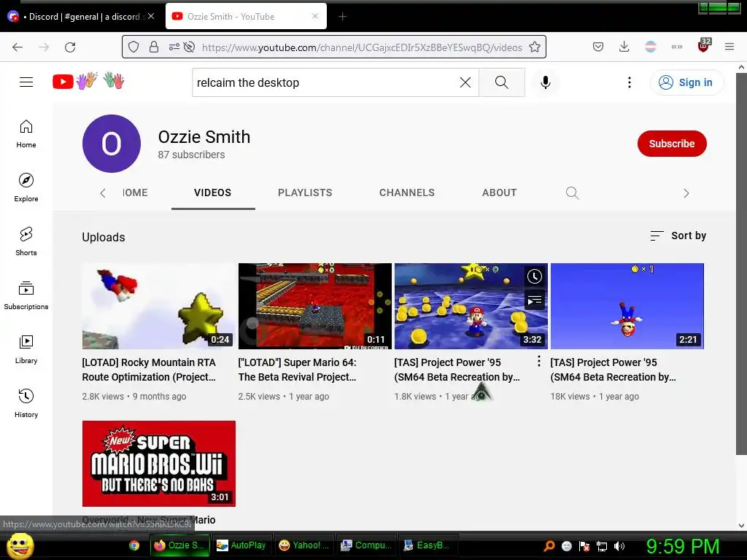Image resolution: width=747 pixels, height=560 pixels.
Task: Switch to the PLAYLISTS tab
Action: (305, 192)
